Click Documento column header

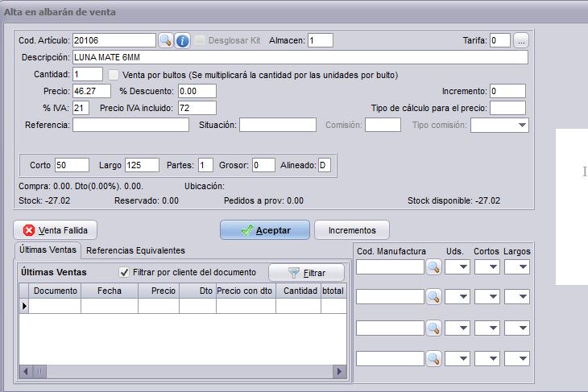[x=55, y=291]
